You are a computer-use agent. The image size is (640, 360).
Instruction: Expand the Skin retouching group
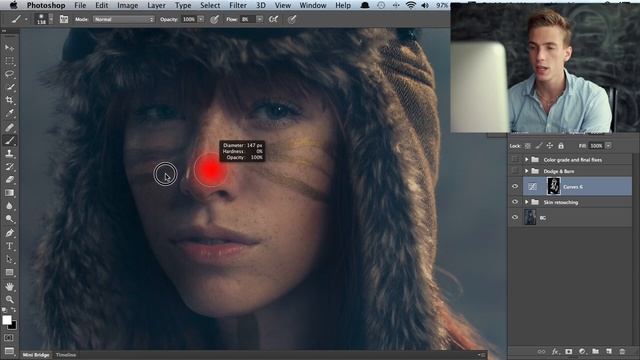tap(527, 202)
